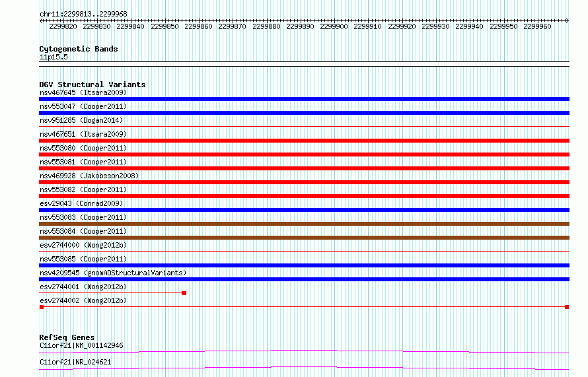
Task: Open variant nsv553082 (Cooper2011)
Action: [x=83, y=189]
